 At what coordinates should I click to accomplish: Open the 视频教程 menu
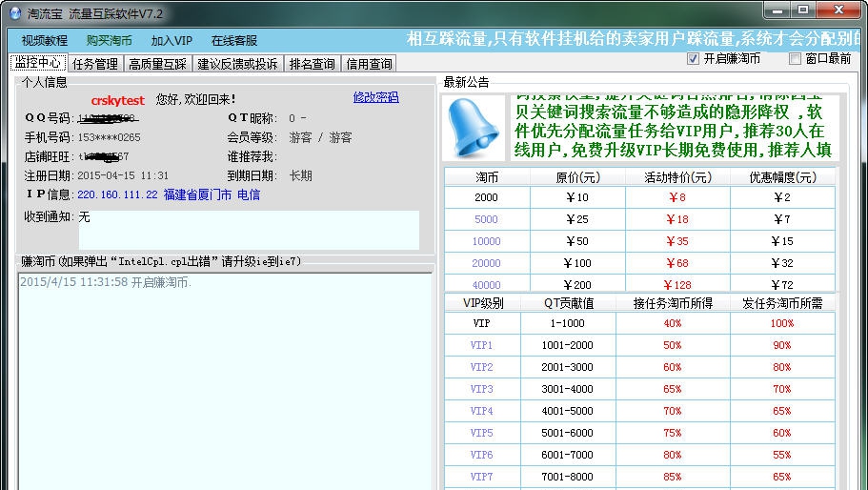tap(44, 40)
